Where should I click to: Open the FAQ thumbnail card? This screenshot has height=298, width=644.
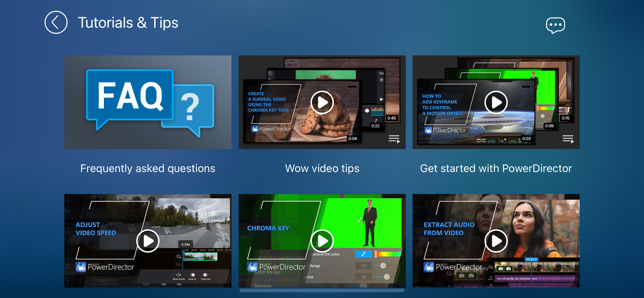click(148, 102)
